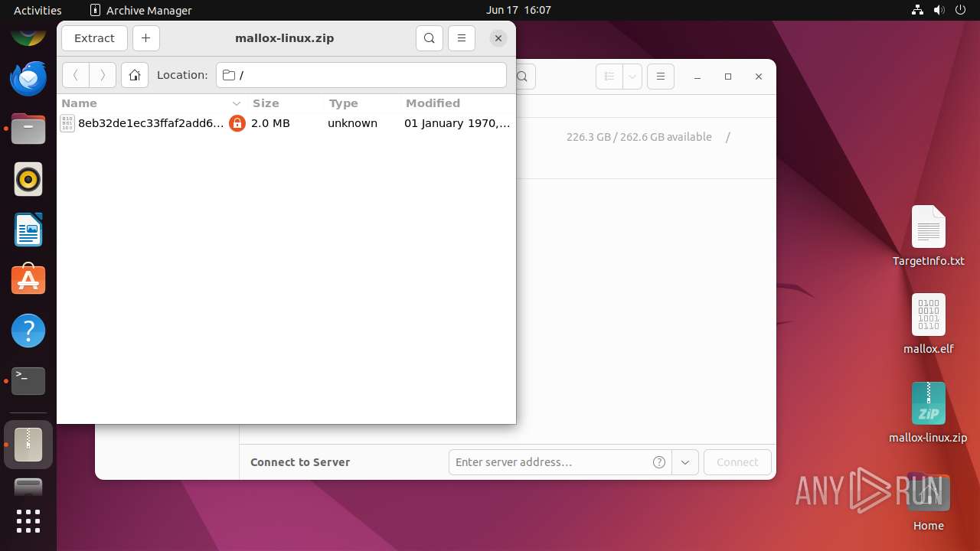This screenshot has height=551, width=980.
Task: Go forward to next archive location
Action: (103, 75)
